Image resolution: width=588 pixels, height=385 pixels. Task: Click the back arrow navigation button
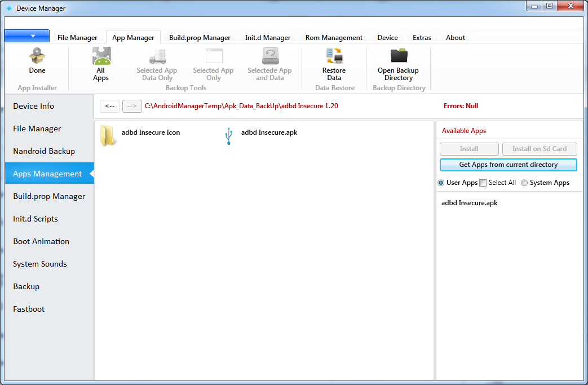(109, 106)
